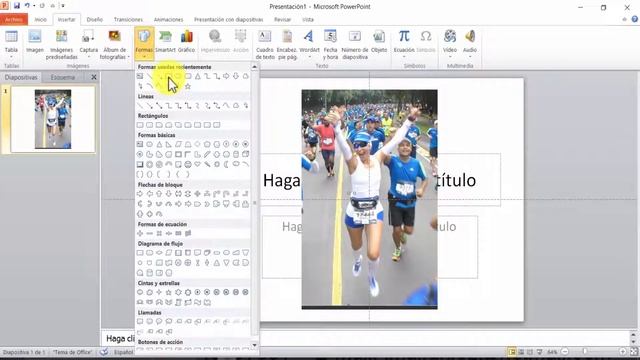Viewport: 640px width, 360px height.
Task: Switch to the Transiciones tab
Action: [x=128, y=19]
